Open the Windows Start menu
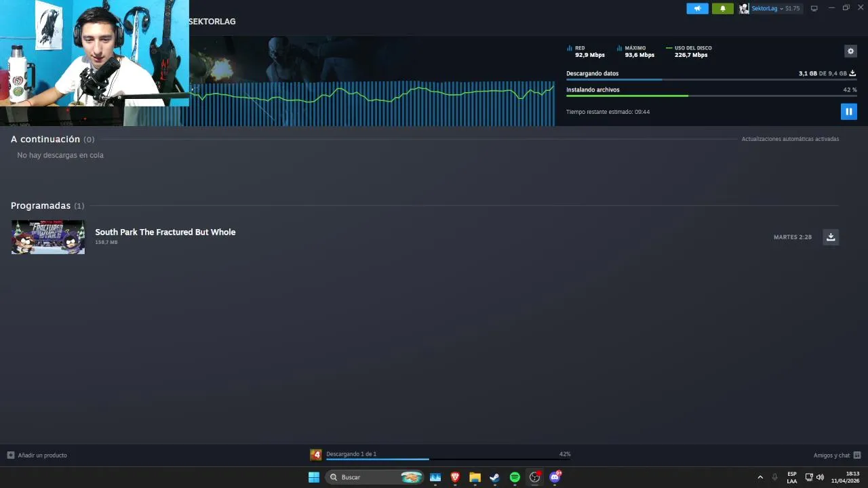Image resolution: width=868 pixels, height=488 pixels. point(313,477)
